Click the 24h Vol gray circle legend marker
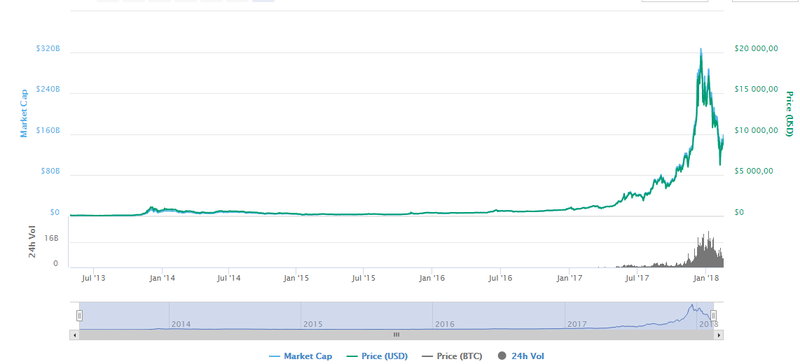The image size is (800, 364). 501,356
